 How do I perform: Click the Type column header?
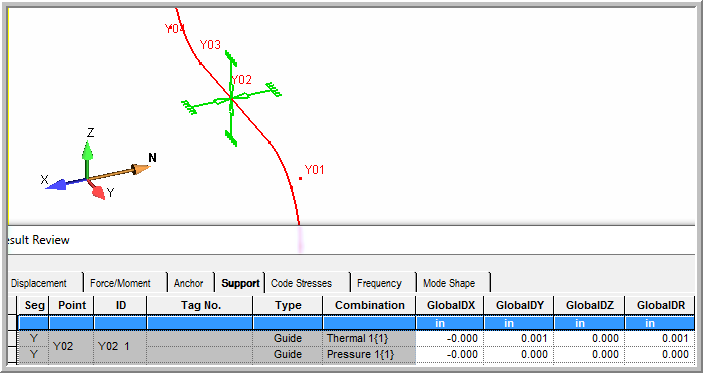click(x=288, y=305)
